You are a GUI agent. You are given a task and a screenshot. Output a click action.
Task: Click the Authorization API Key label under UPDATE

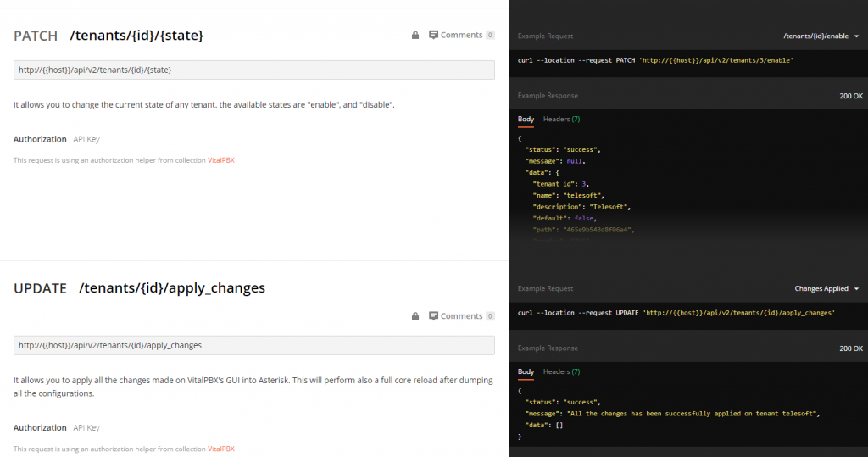click(57, 427)
